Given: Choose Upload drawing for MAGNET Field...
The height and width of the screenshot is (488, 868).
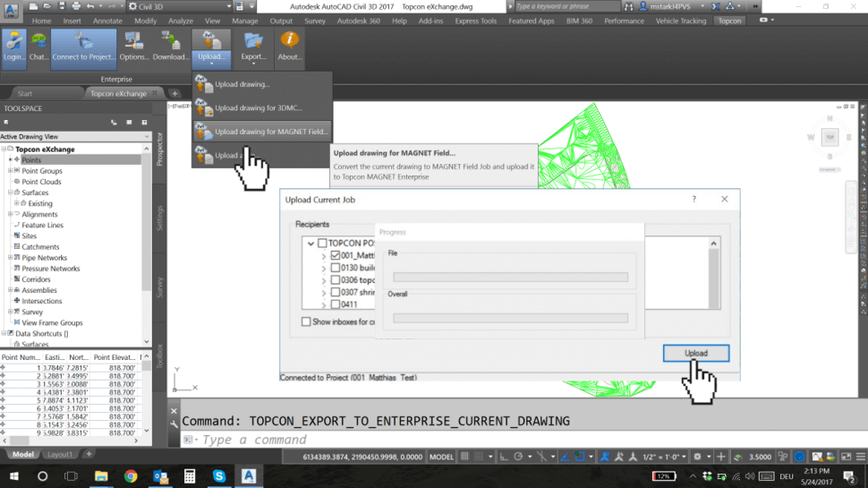Looking at the screenshot, I should (x=262, y=132).
